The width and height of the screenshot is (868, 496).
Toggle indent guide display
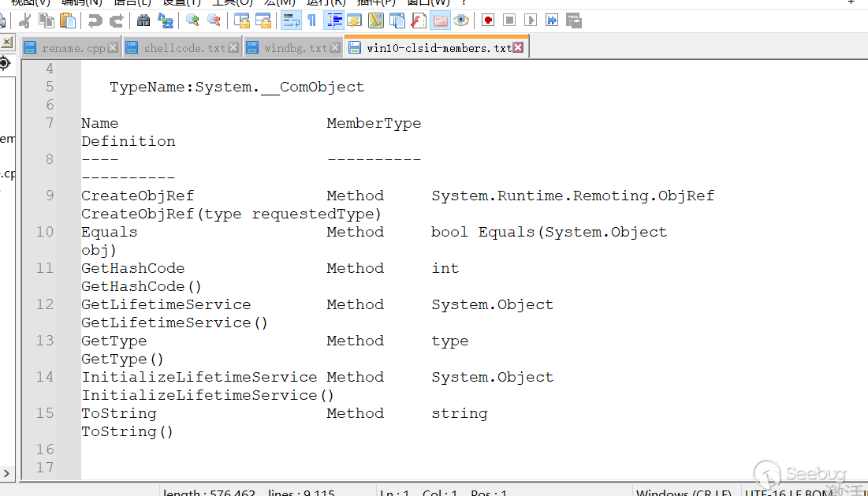click(x=333, y=21)
